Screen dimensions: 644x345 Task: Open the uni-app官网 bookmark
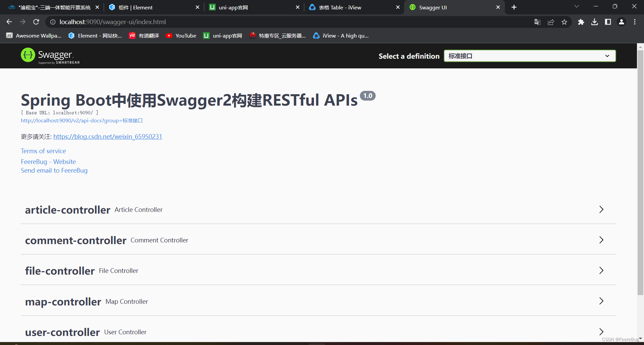click(x=223, y=36)
